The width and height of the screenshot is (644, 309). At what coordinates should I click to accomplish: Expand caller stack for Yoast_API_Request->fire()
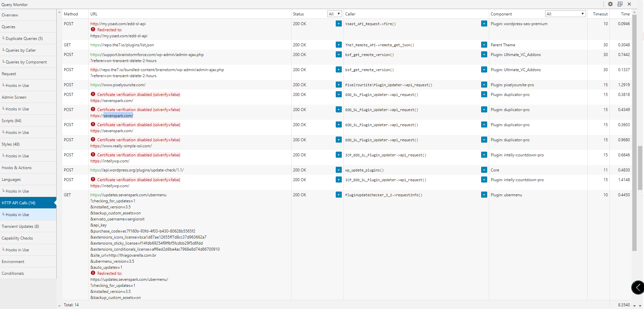[x=484, y=24]
